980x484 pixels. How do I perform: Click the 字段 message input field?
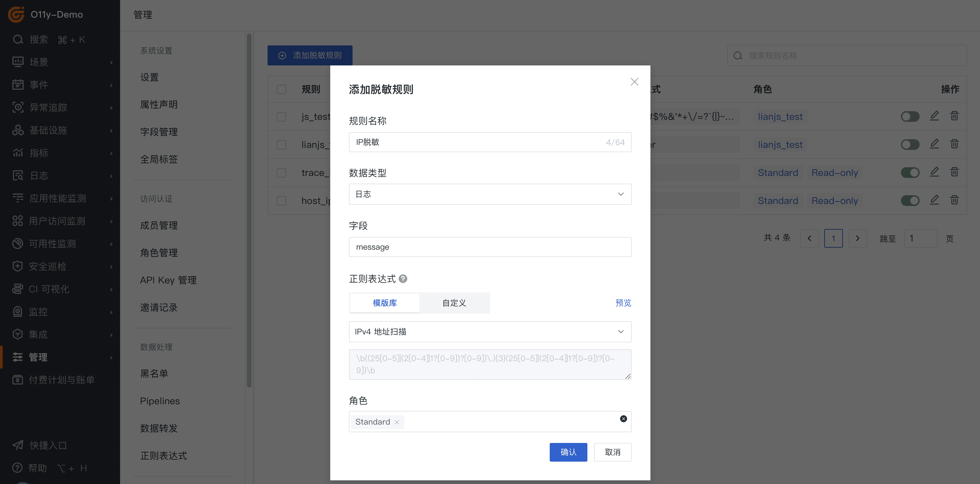(490, 247)
